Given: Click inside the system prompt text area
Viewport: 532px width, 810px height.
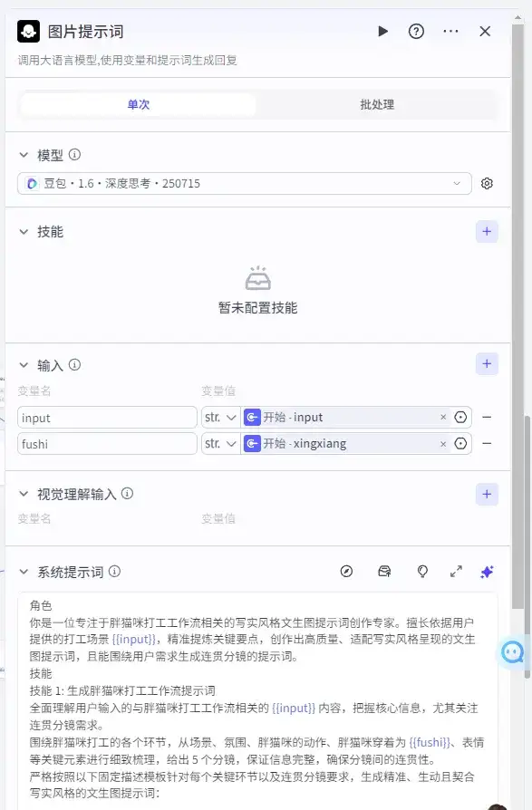Looking at the screenshot, I should [257, 701].
